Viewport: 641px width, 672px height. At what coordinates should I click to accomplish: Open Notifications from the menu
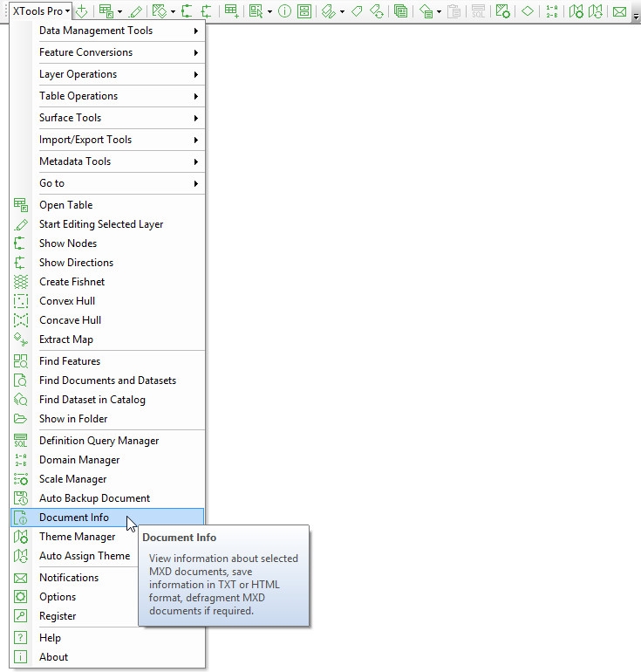(x=74, y=579)
